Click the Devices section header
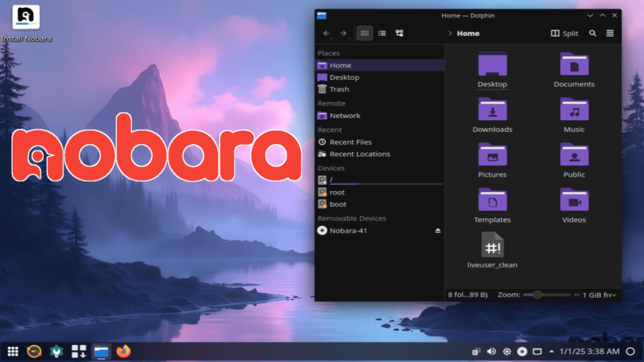Image resolution: width=644 pixels, height=362 pixels. 331,168
